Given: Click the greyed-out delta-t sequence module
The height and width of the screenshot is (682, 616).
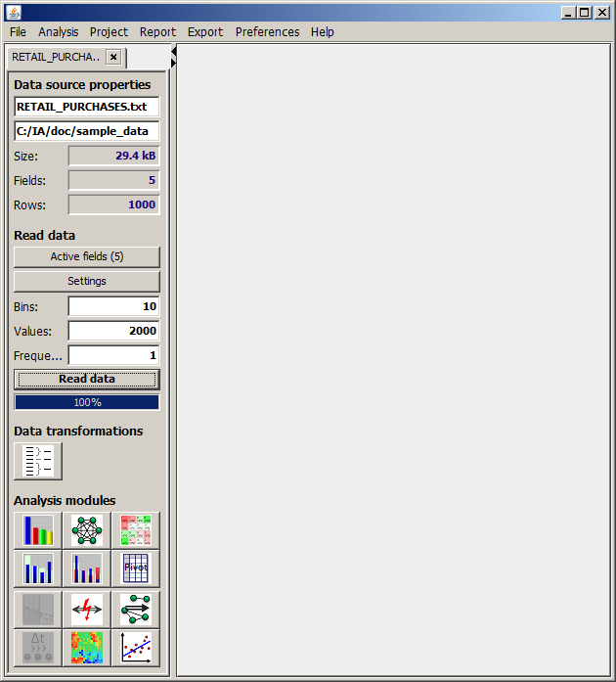Looking at the screenshot, I should [38, 648].
